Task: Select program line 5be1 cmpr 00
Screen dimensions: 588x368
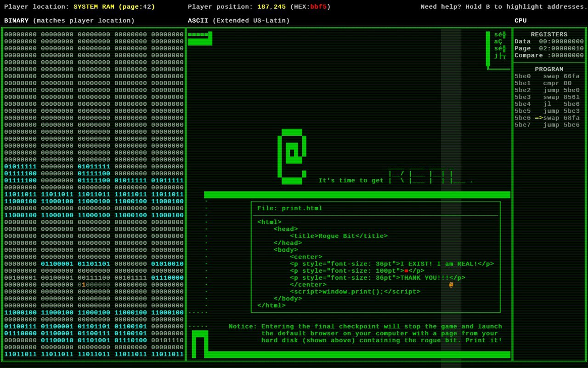Action: pos(543,83)
